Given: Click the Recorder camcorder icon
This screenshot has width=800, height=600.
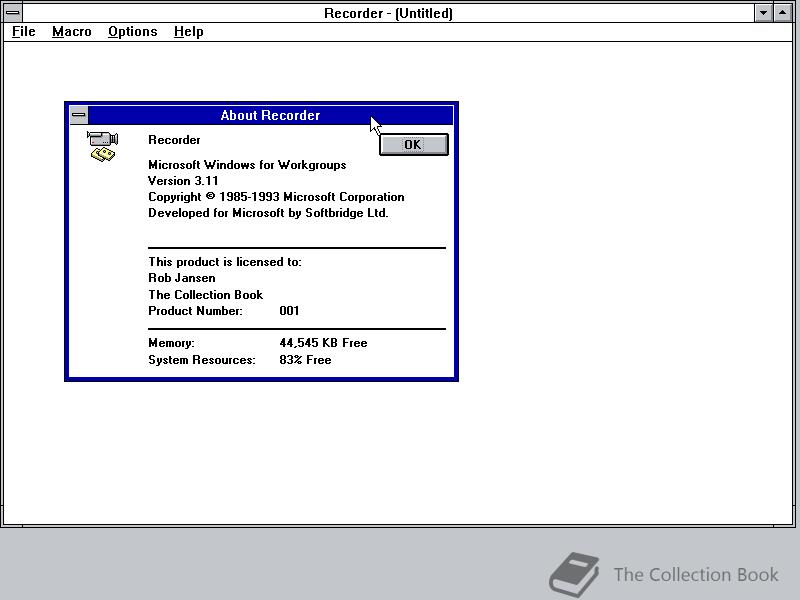Looking at the screenshot, I should (x=103, y=146).
